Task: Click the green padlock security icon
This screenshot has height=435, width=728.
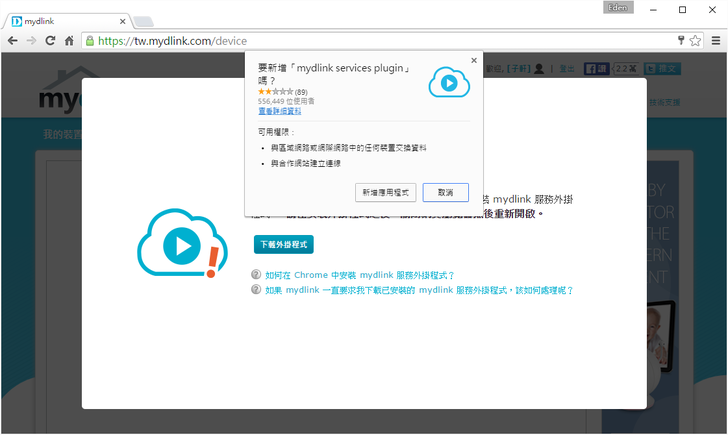Action: point(90,41)
